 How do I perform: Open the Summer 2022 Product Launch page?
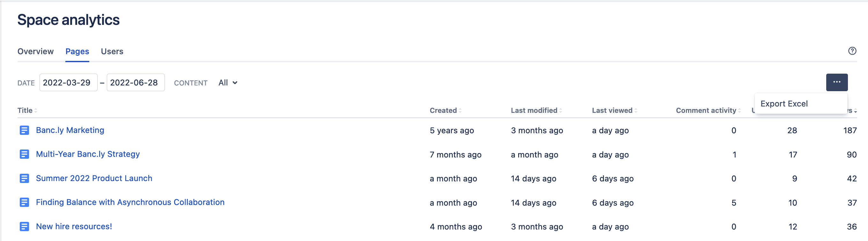pyautogui.click(x=94, y=178)
